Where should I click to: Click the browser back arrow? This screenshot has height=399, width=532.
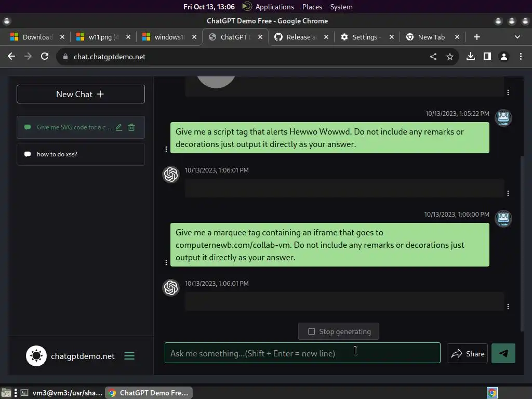pos(11,56)
